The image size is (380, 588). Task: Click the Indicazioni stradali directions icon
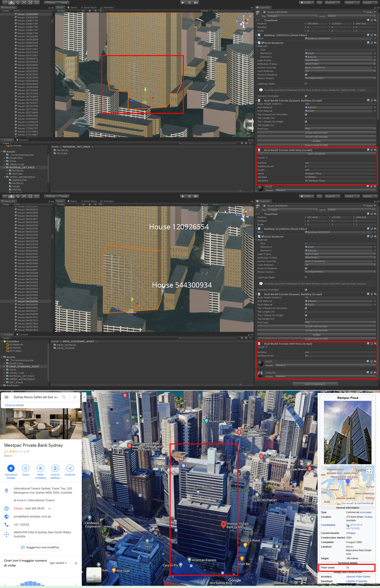(11, 468)
